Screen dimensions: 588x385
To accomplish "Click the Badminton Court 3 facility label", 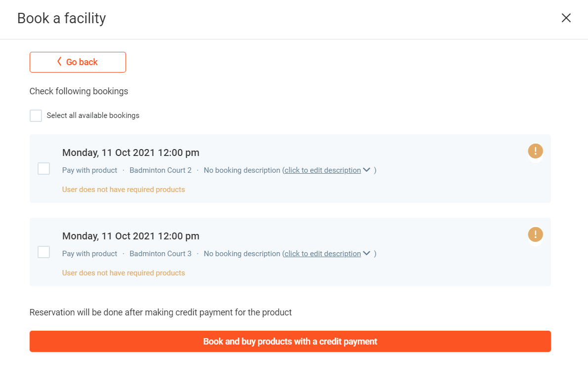I will (x=161, y=254).
